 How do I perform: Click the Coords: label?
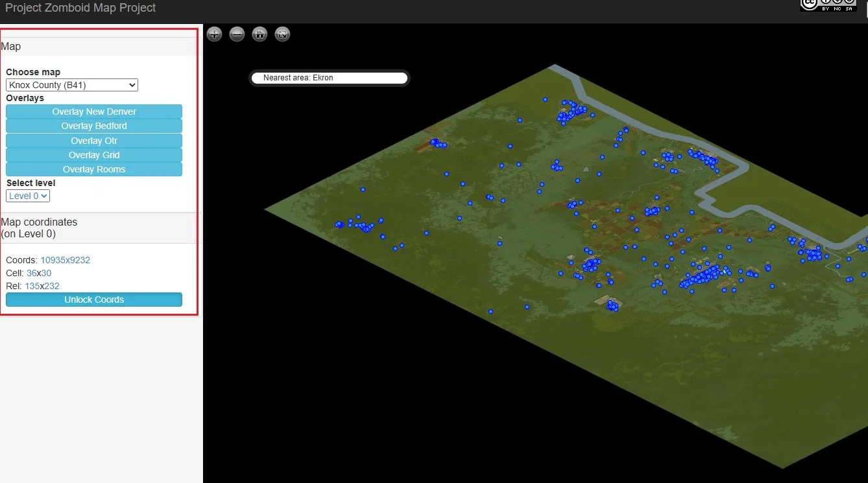(x=22, y=260)
